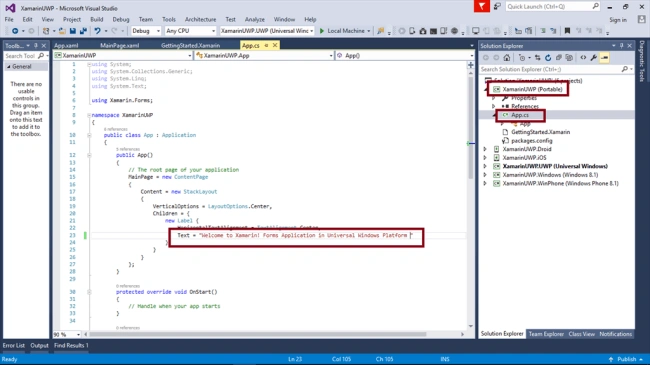Screen dimensions: 650x365
Task: Click Sync with Active Document icon
Action: click(538, 58)
